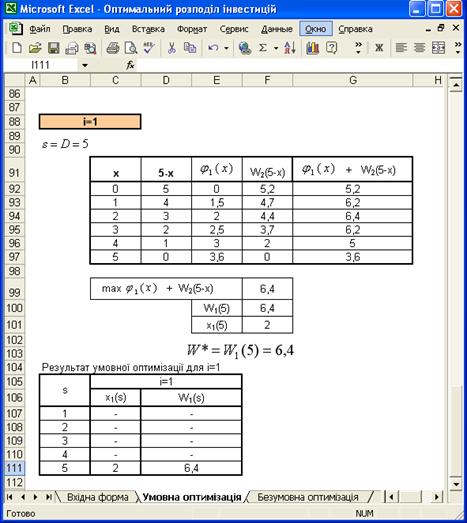Click the AutoSum sigma icon

click(x=263, y=48)
